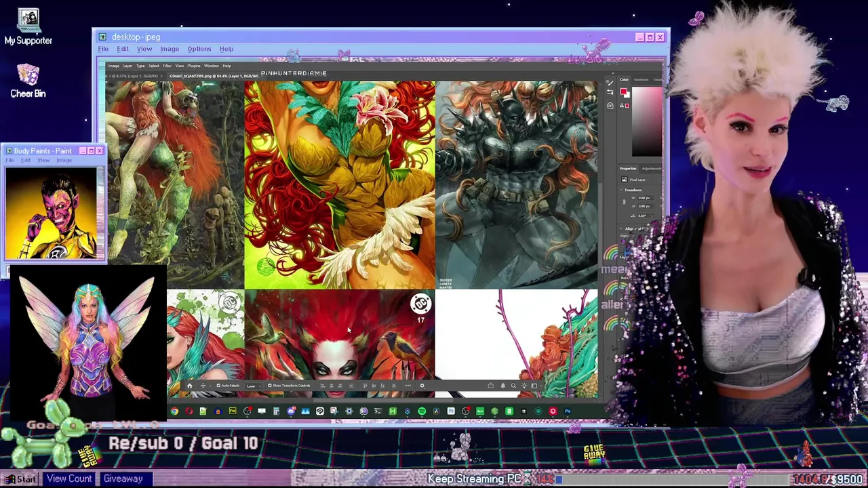868x488 pixels.
Task: Open the brush settings panel icon
Action: click(610, 83)
